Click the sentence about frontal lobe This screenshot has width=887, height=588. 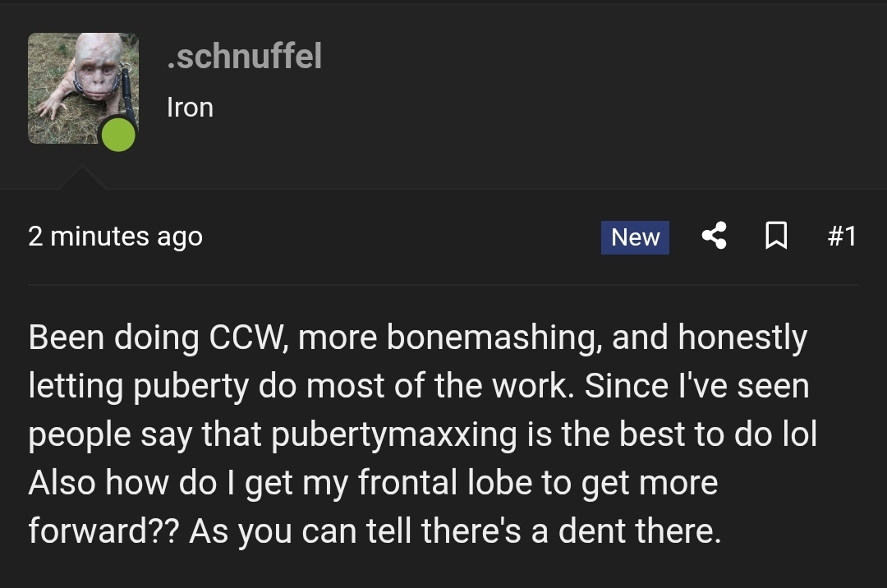pos(374,508)
